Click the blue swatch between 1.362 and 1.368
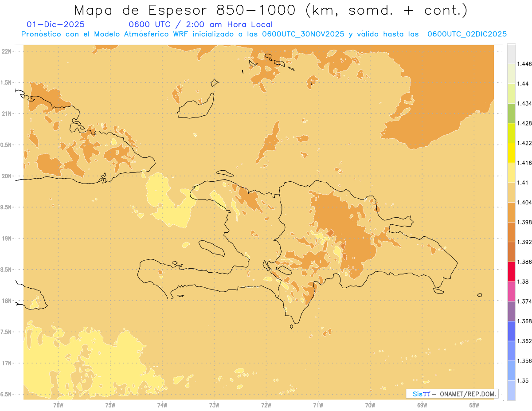This screenshot has height=411, width=532. [511, 331]
